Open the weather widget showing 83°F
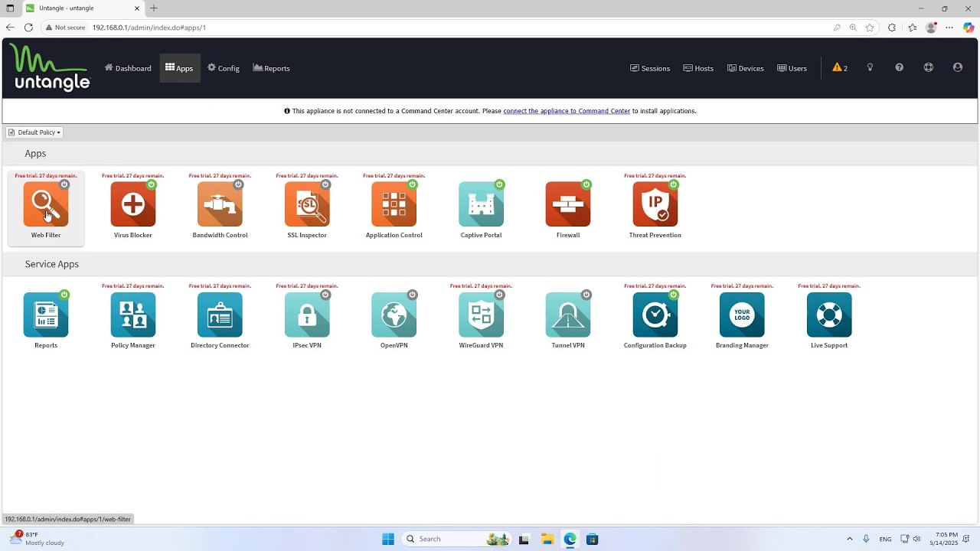This screenshot has height=551, width=980. (37, 539)
